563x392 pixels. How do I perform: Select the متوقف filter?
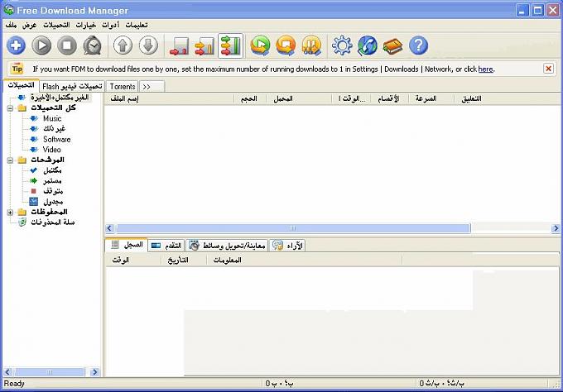click(x=53, y=191)
